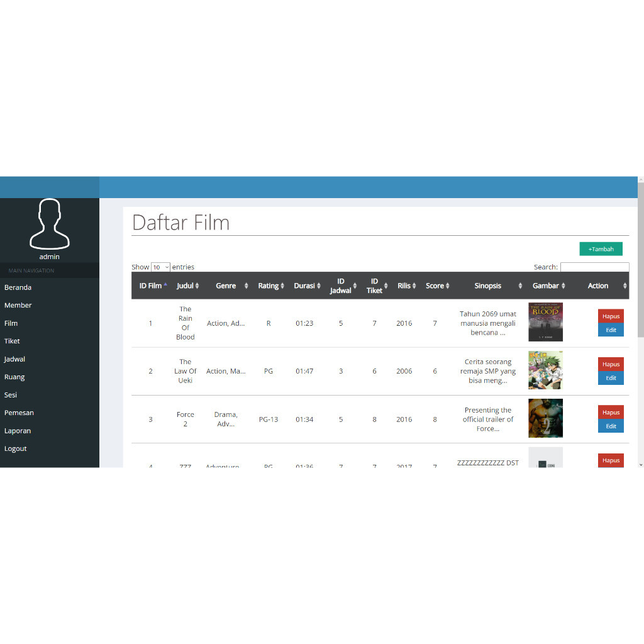644x644 pixels.
Task: Open Laporan in the sidebar
Action: coord(18,431)
